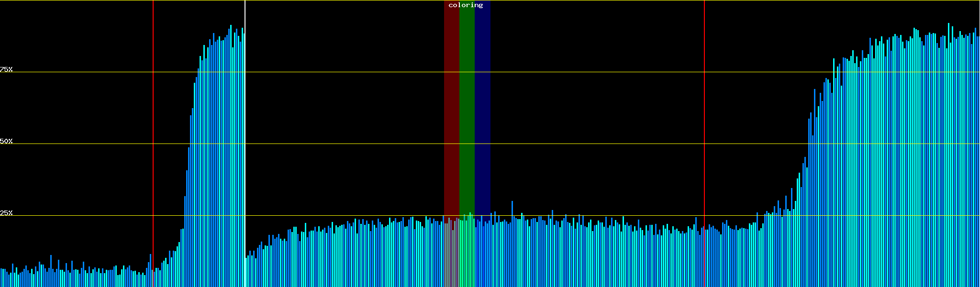This screenshot has width=980, height=287.
Task: Click the 25% axis label
Action: (6, 213)
